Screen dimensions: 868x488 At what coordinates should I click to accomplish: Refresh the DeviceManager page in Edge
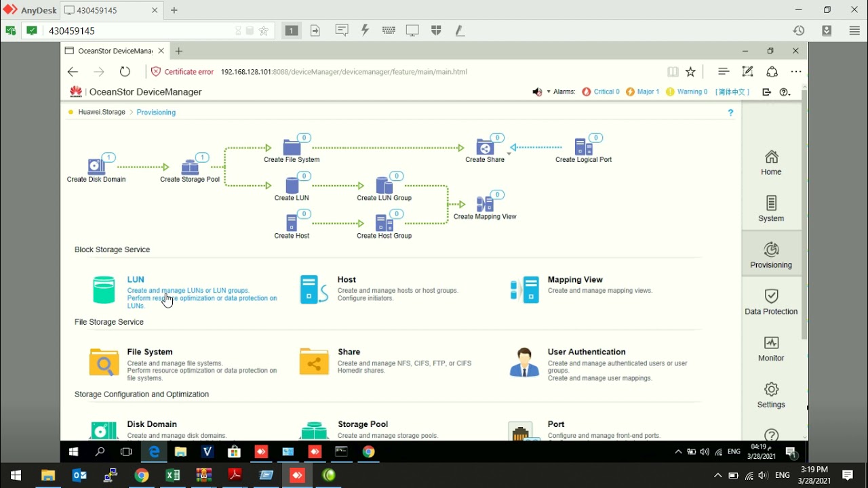[125, 72]
